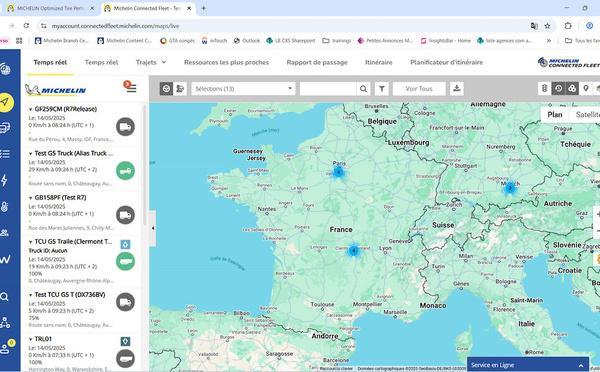600x372 pixels.
Task: Click the green truck icon for Test G5 Truck
Action: (126, 171)
